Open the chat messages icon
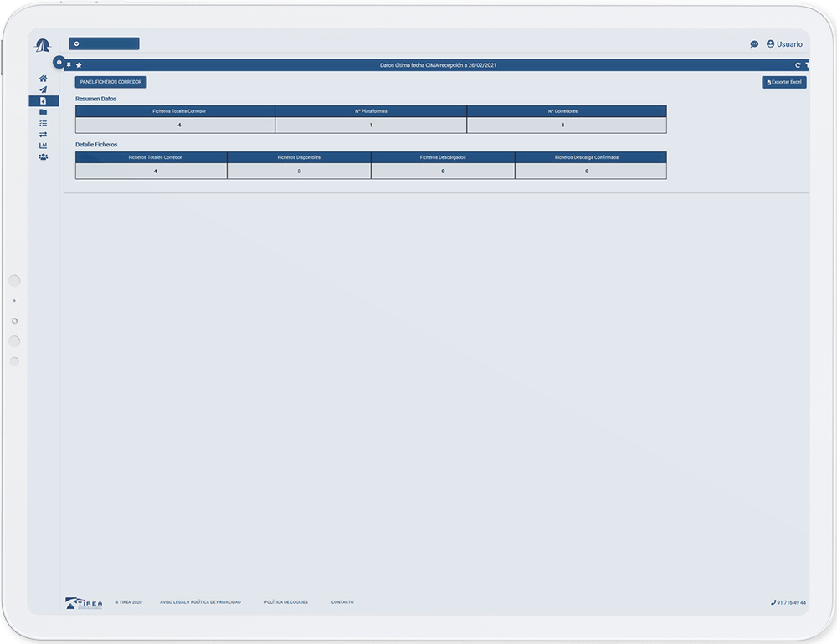837x644 pixels. (x=754, y=44)
